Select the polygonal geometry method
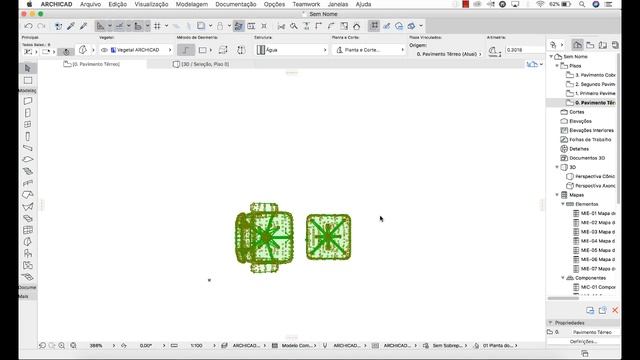Viewport: 640px width, 360px height. click(186, 50)
